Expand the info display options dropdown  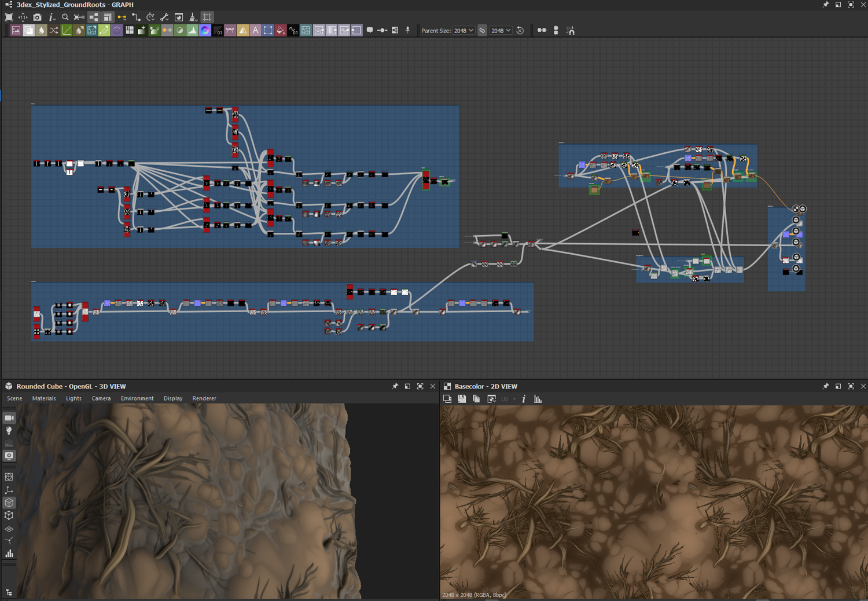coord(52,17)
